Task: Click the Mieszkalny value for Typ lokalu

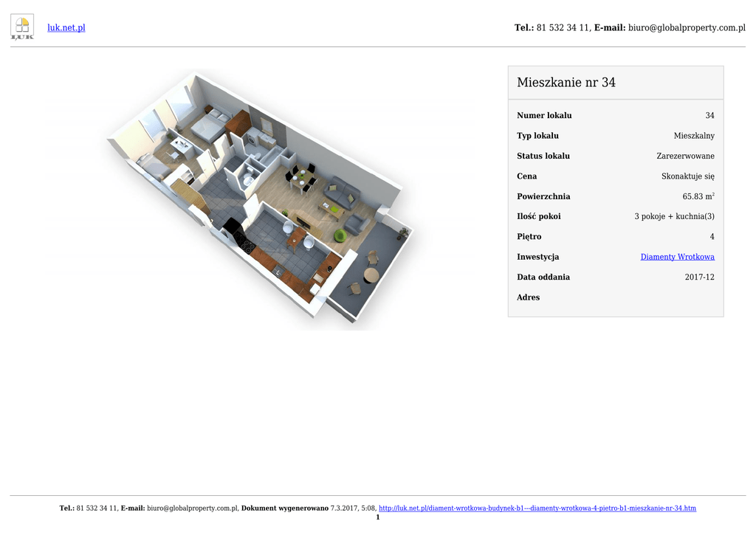Action: pyautogui.click(x=693, y=136)
